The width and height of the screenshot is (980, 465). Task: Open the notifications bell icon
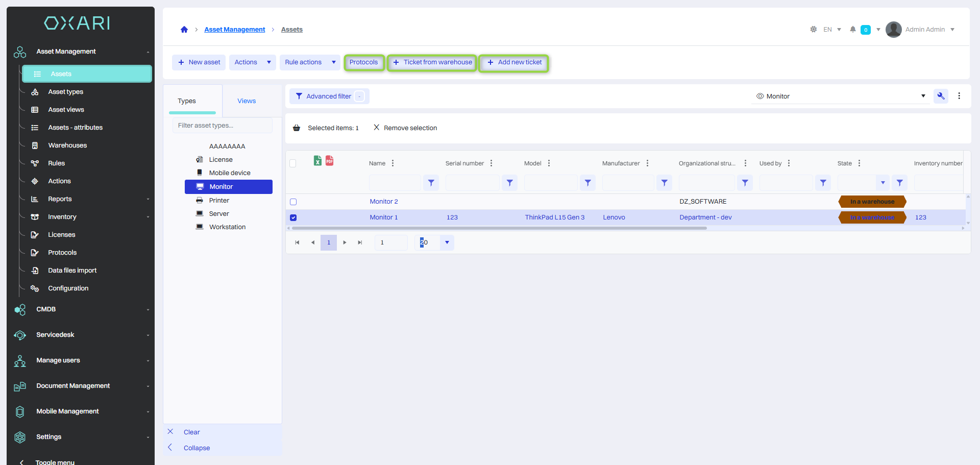point(852,30)
